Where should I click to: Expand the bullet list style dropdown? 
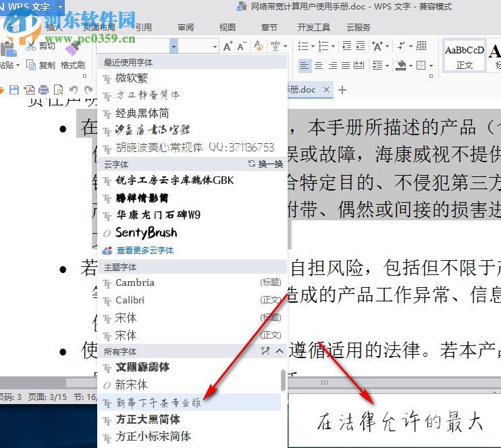click(x=313, y=47)
